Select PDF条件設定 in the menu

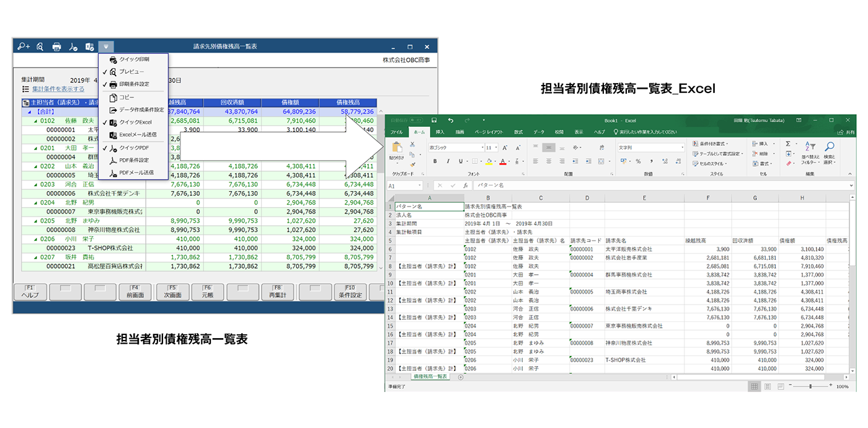point(133,160)
